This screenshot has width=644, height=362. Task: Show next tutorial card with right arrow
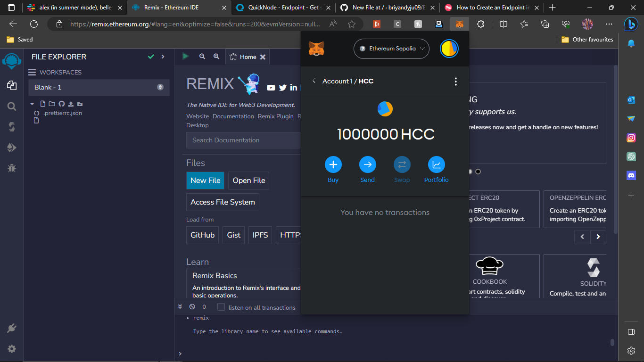[598, 237]
